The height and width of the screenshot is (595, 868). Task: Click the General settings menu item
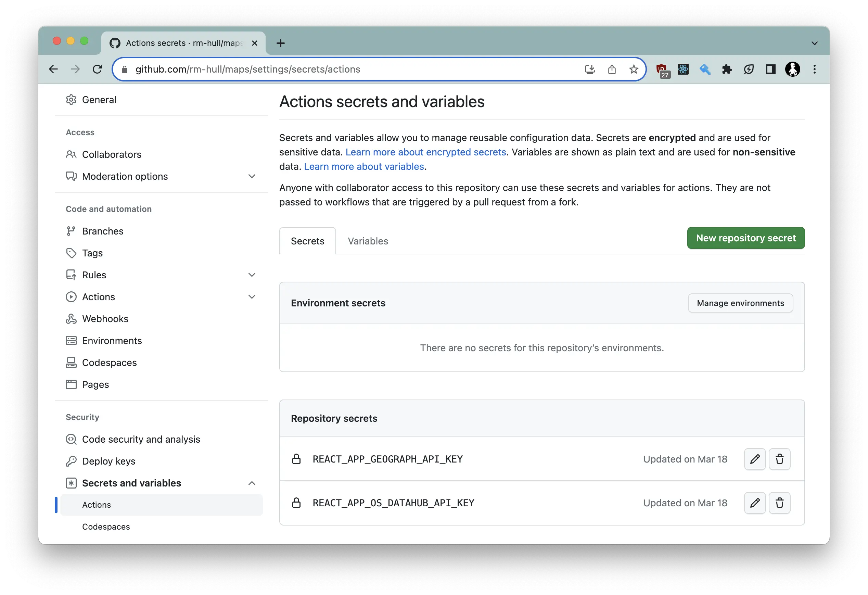99,100
